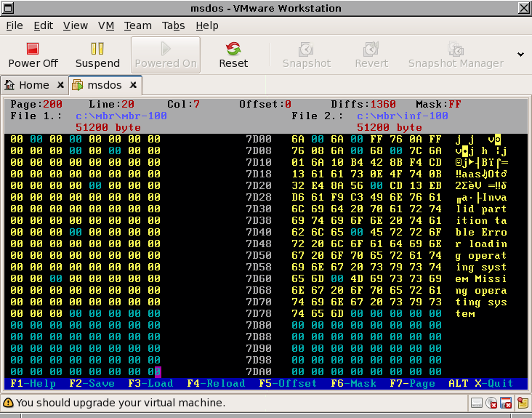Open the View menu
The height and width of the screenshot is (418, 532).
[76, 25]
